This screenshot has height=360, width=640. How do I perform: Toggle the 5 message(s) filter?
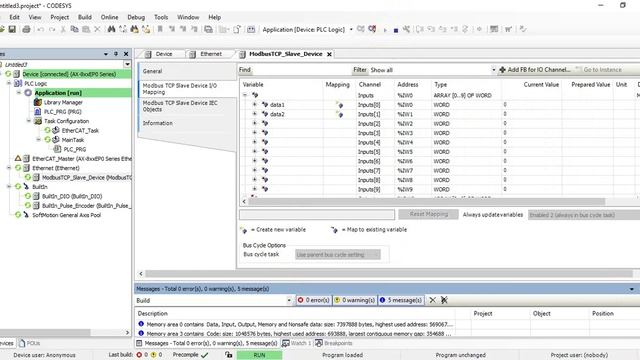coord(401,300)
